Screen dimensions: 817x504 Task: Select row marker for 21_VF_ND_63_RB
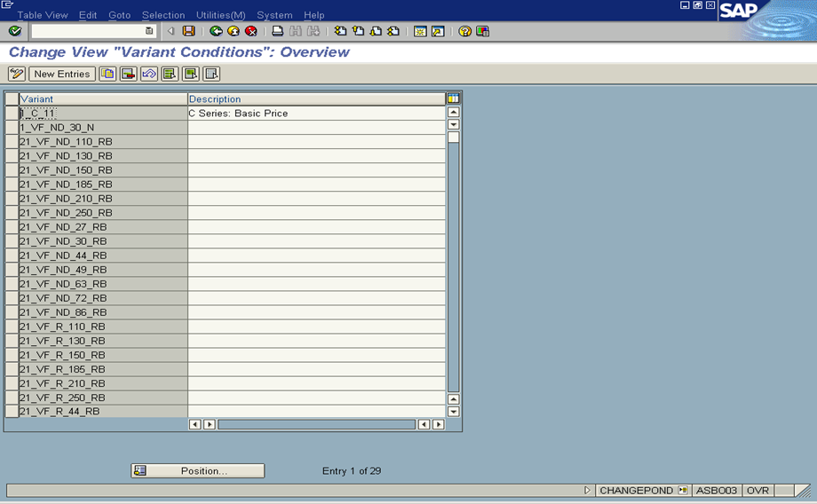click(12, 284)
